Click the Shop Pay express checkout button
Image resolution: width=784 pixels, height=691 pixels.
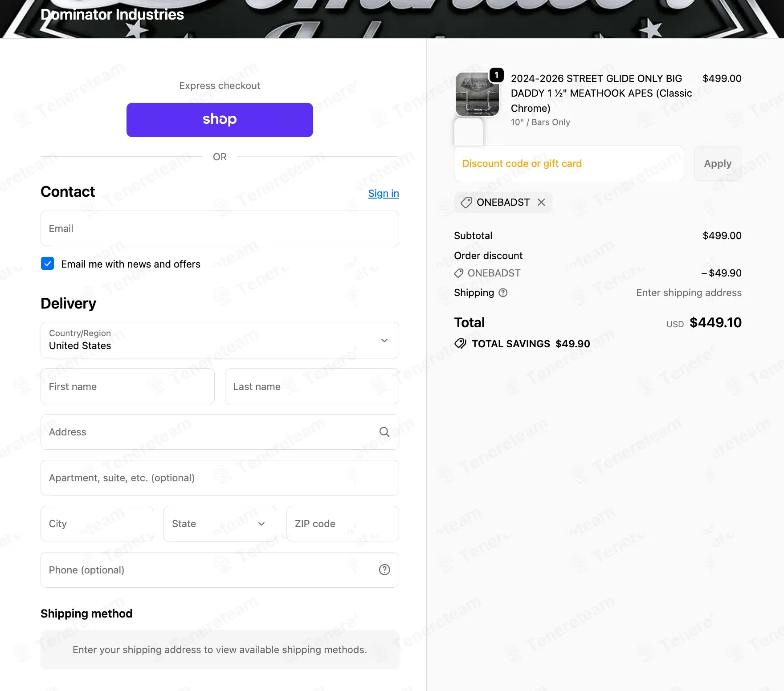tap(220, 120)
